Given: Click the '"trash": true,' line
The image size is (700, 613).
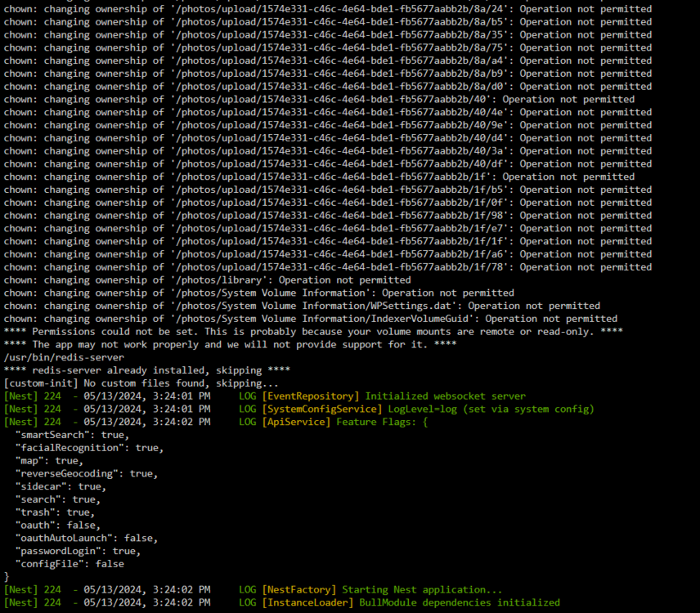Looking at the screenshot, I should [x=55, y=513].
